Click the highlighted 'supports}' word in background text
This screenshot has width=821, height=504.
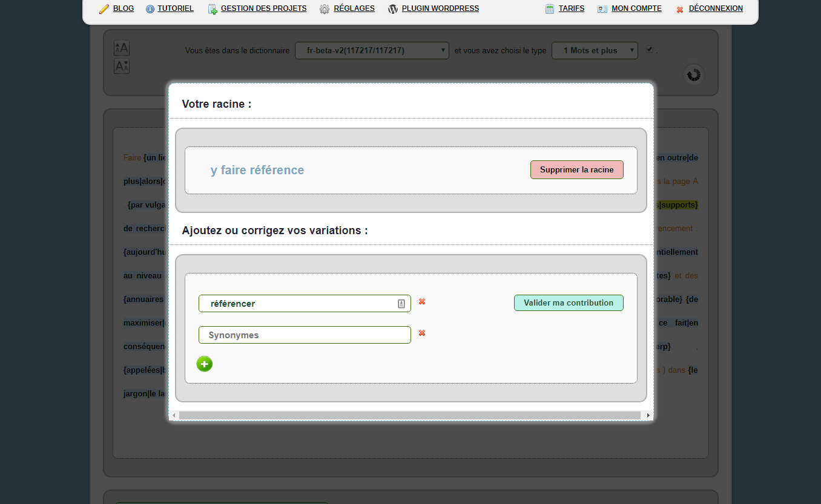click(x=680, y=205)
